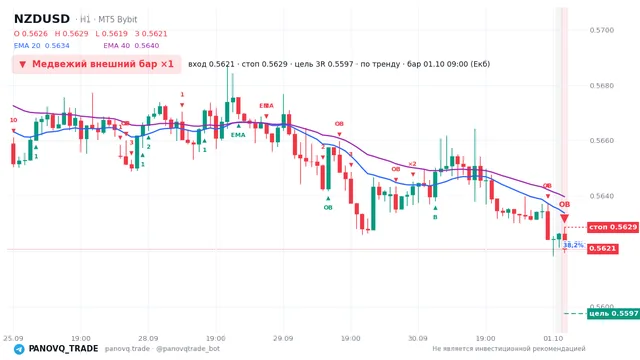Click the green цель 0.5597 price tag

coord(613,313)
